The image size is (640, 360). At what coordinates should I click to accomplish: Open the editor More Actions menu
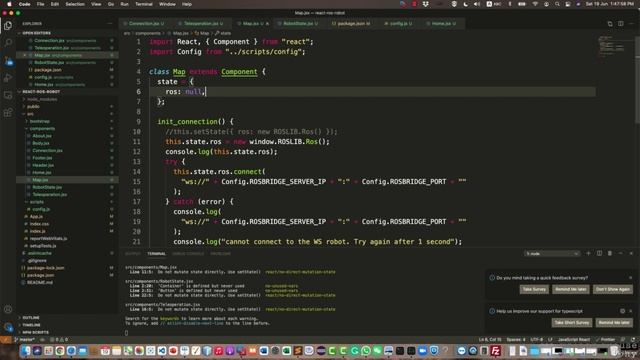631,24
